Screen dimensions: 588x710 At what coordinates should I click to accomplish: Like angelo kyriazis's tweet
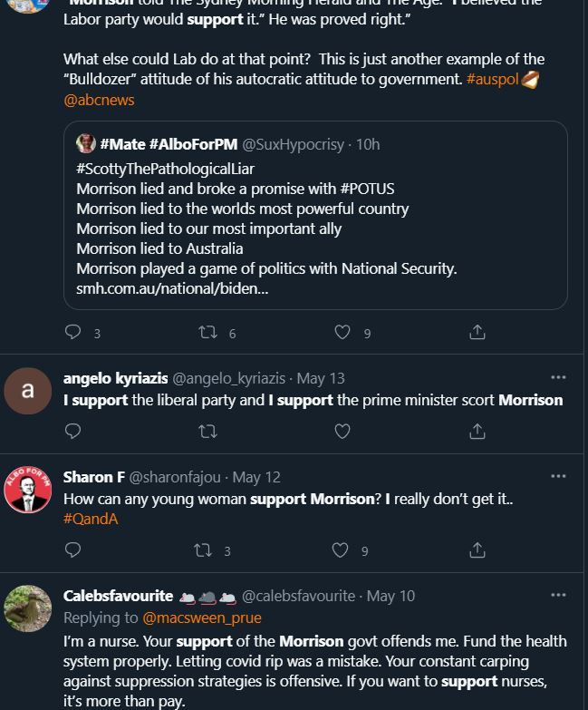pos(342,432)
